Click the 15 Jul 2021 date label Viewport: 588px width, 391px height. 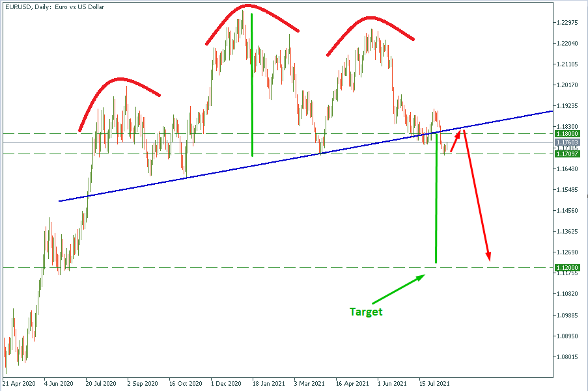coord(435,384)
